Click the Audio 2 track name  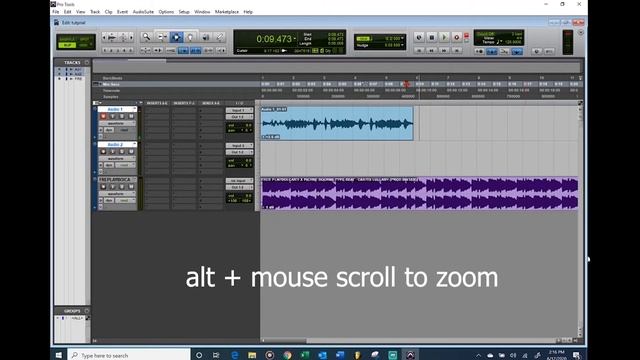coord(116,144)
